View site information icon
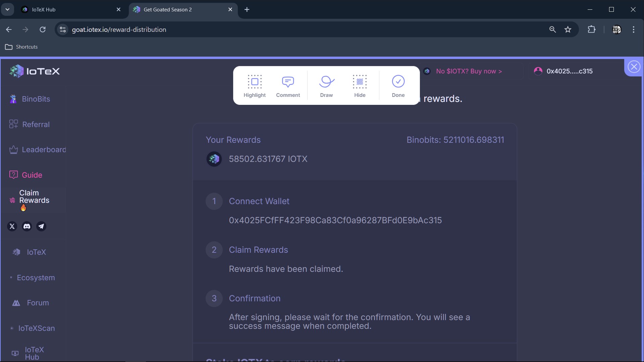This screenshot has width=644, height=362. pyautogui.click(x=63, y=29)
